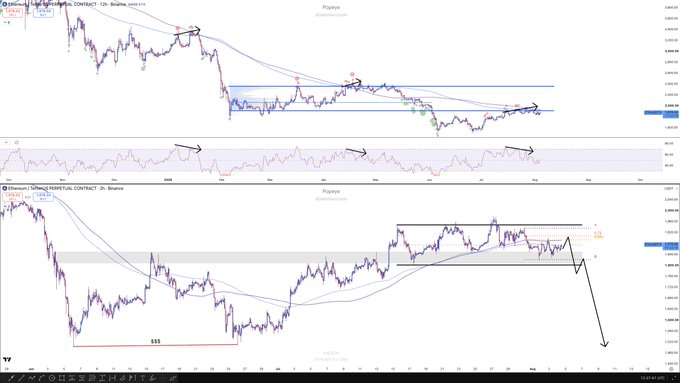The height and width of the screenshot is (383, 680).
Task: Open chart settings gear on time axis
Action: [671, 368]
